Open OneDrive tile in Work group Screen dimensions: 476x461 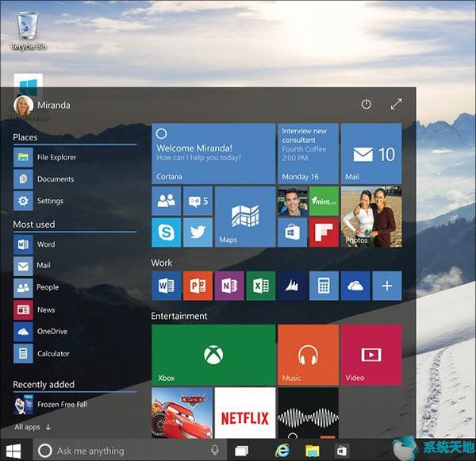coord(355,286)
